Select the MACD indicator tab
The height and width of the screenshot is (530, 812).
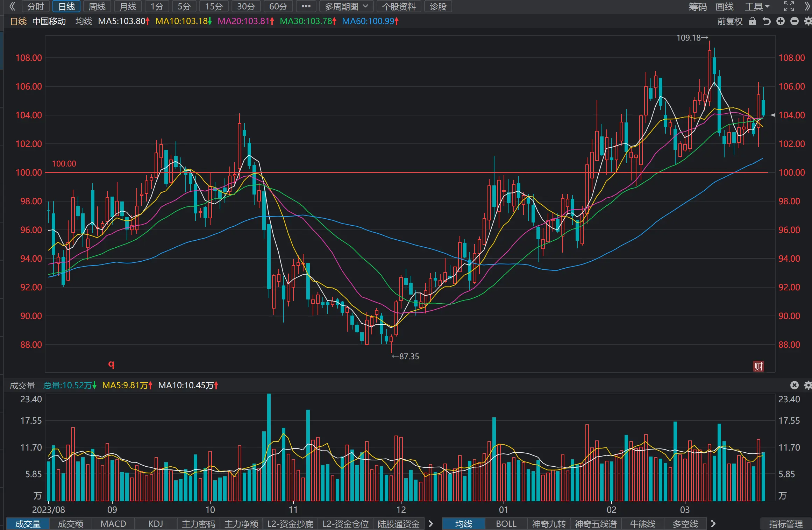tap(113, 524)
